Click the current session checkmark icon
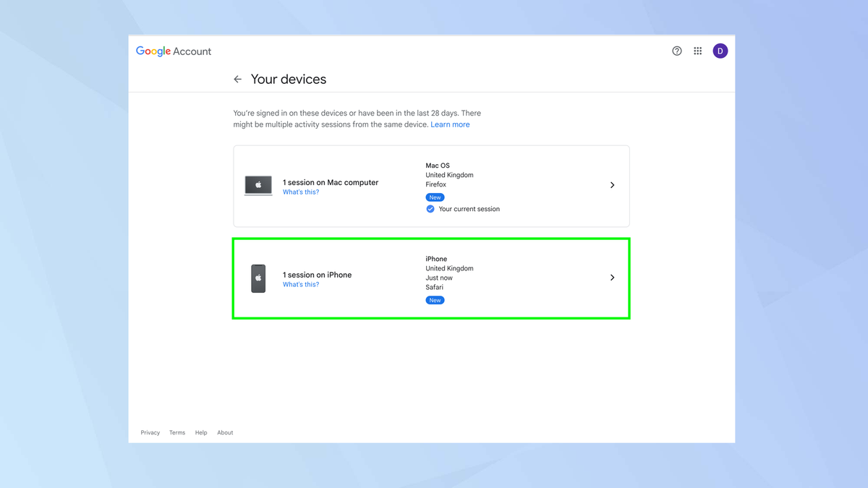 point(430,208)
